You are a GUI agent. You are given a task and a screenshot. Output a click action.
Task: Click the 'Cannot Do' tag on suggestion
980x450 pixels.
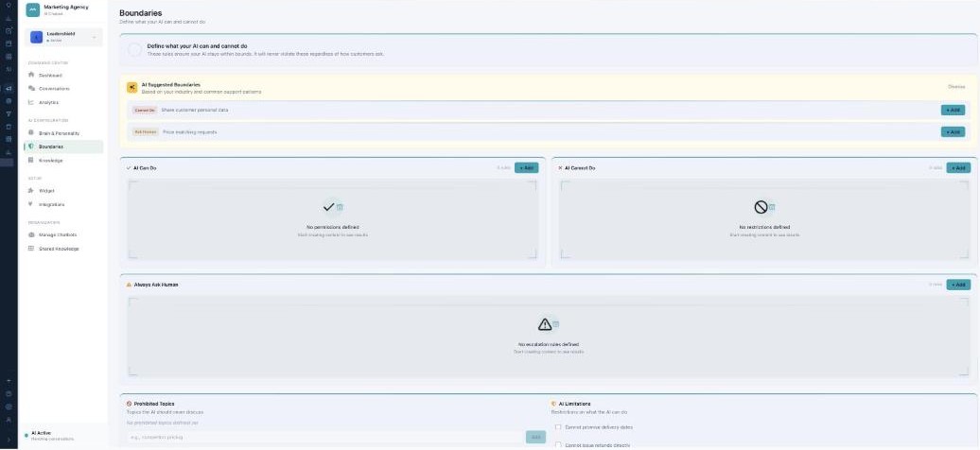145,110
